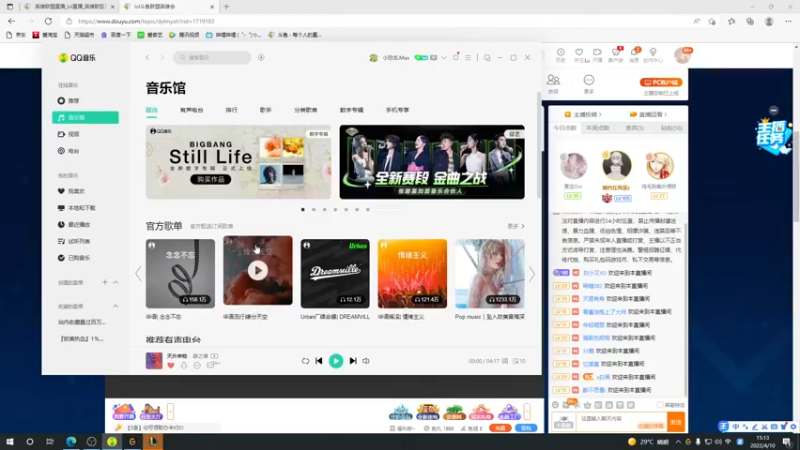Open 历史 history in the Douyu header
800x450 pixels.
(561, 55)
